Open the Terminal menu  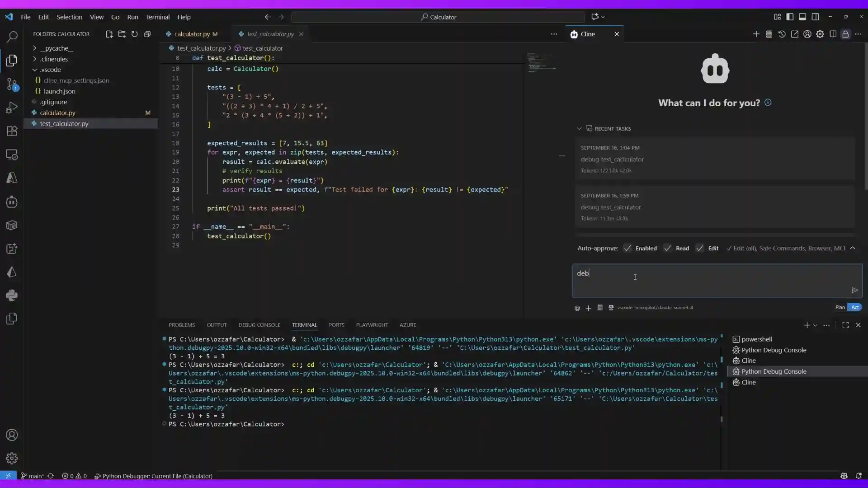tap(158, 17)
